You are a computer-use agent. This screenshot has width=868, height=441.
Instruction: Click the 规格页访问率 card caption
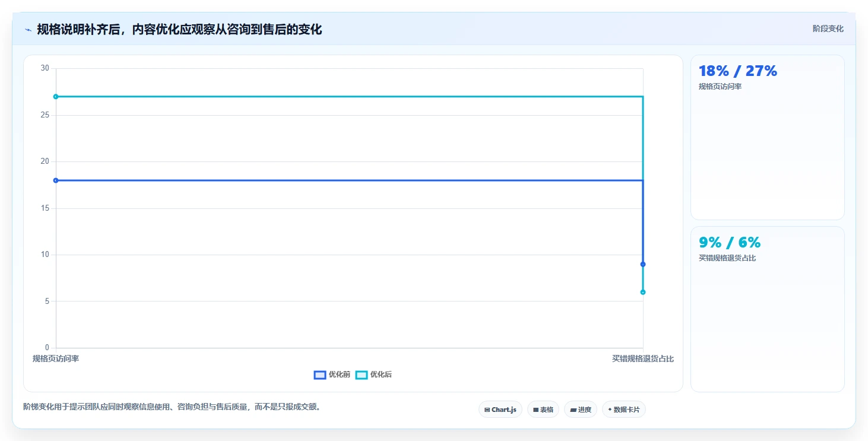click(720, 87)
